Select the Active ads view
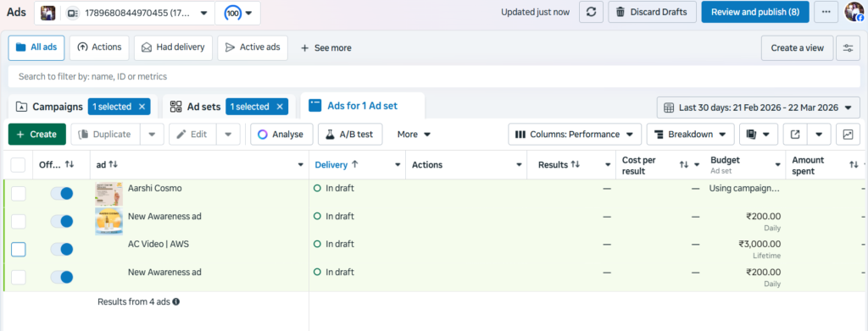868x331 pixels. (253, 47)
